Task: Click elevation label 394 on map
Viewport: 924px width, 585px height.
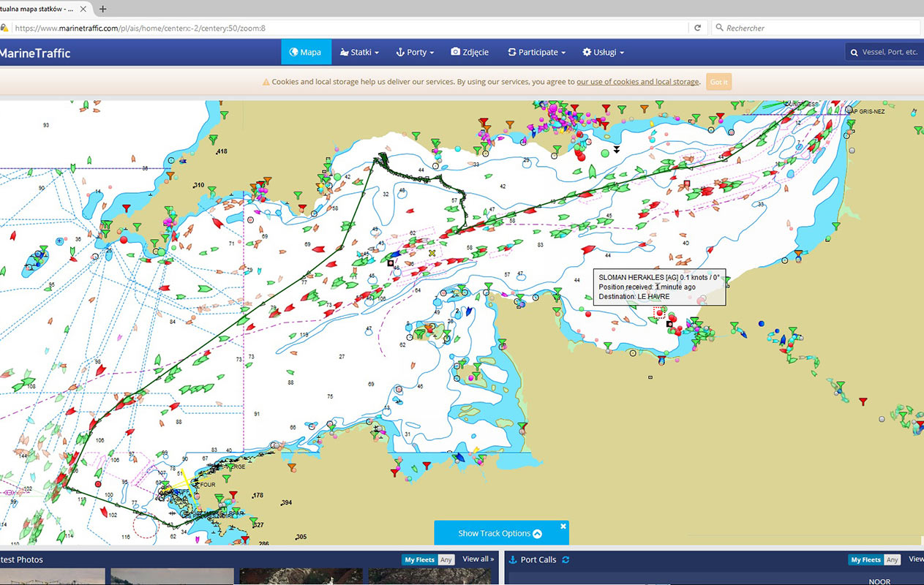Action: (286, 502)
